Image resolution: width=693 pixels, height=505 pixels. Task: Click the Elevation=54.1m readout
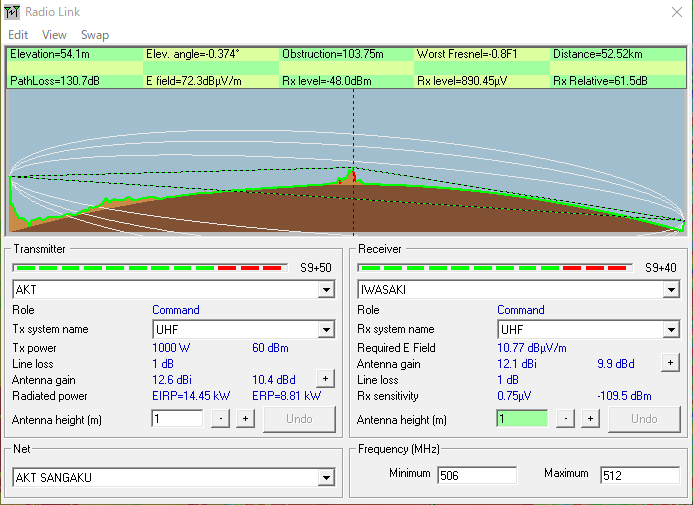click(50, 54)
